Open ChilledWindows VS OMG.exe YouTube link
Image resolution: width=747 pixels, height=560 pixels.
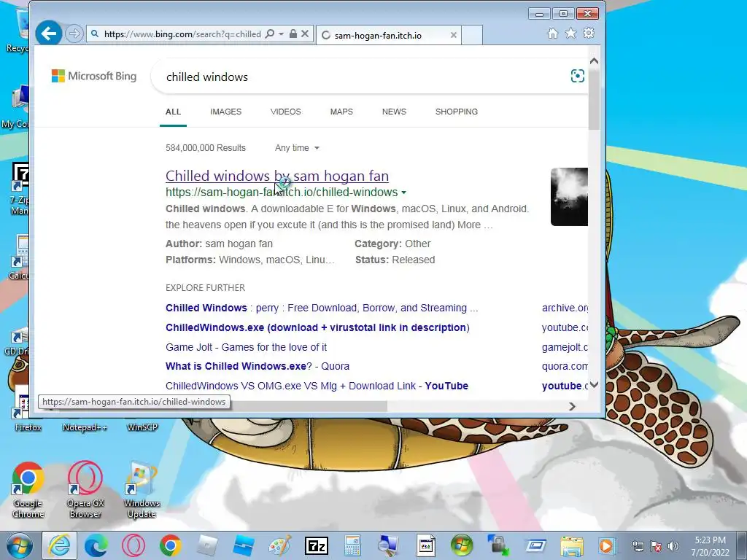(317, 386)
